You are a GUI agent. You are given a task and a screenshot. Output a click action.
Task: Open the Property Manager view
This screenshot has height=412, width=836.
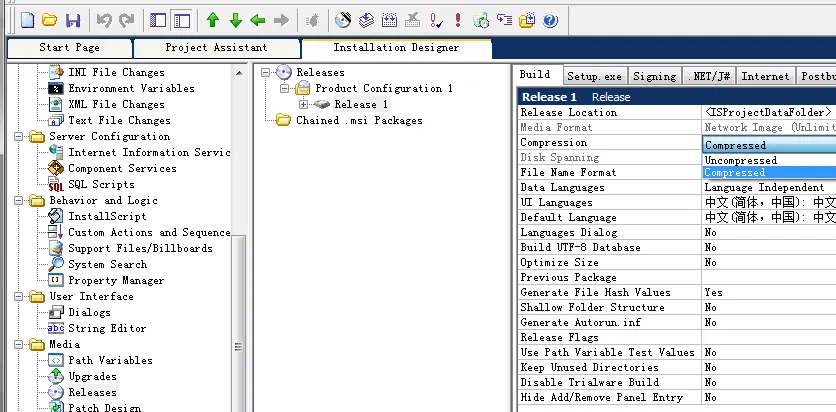pyautogui.click(x=116, y=280)
